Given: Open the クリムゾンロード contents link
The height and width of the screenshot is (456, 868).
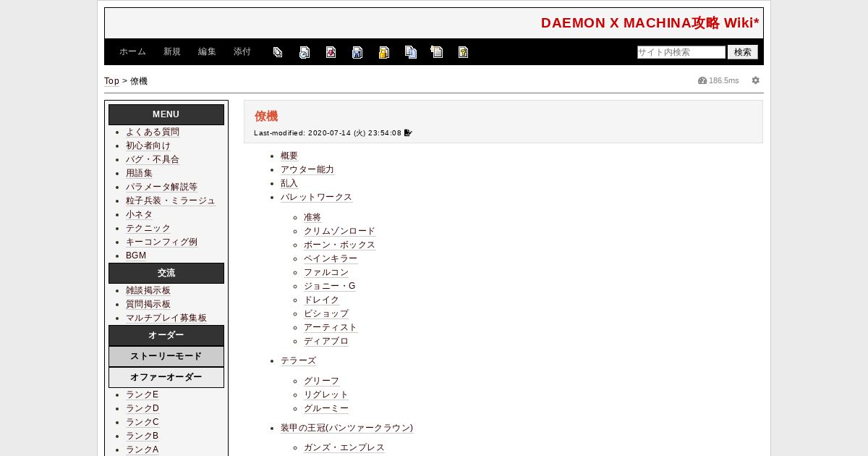Looking at the screenshot, I should coord(340,232).
